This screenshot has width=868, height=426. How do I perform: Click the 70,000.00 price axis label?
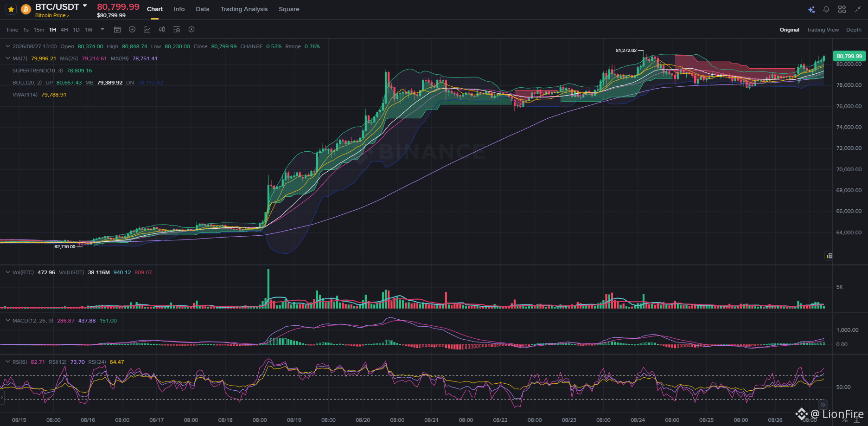point(849,169)
